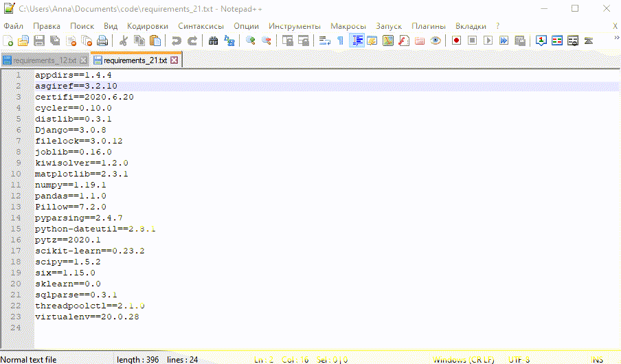The image size is (621, 364).
Task: Click the red-green two-column plugin icon
Action: coord(557,41)
